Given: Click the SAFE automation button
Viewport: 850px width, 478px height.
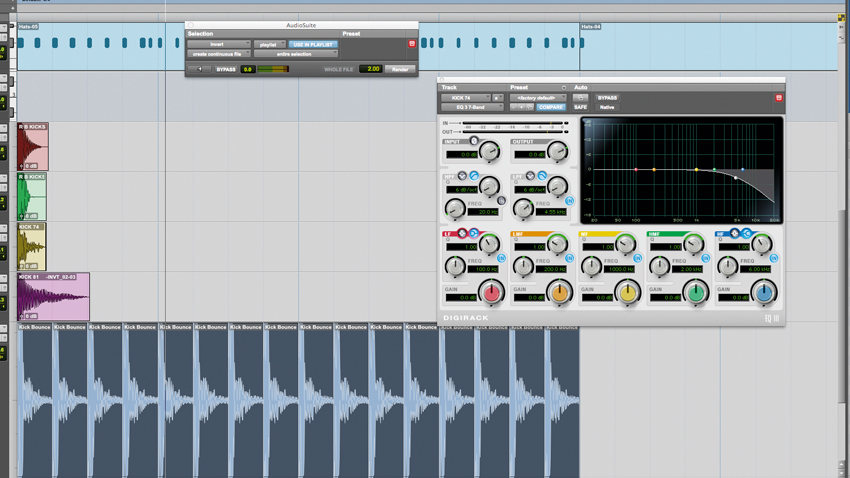Looking at the screenshot, I should tap(580, 107).
